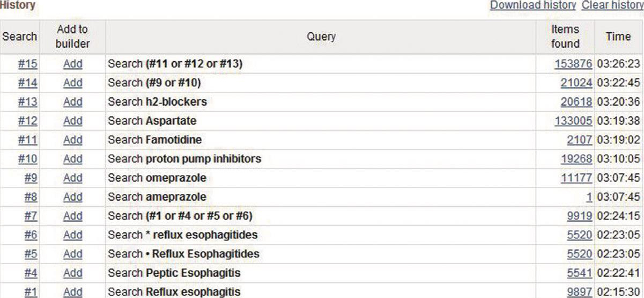Screen dimensions: 644x298
Task: Add search #6 to builder
Action: pos(72,235)
